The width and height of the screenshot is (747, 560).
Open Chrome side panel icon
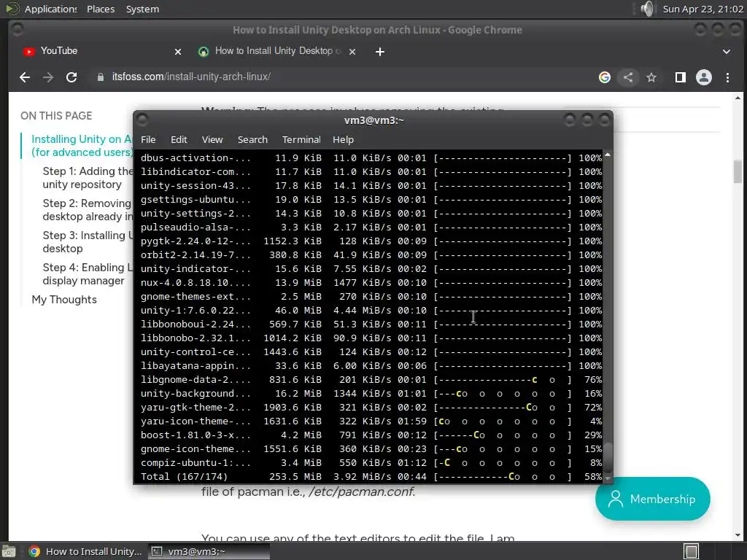coord(681,77)
